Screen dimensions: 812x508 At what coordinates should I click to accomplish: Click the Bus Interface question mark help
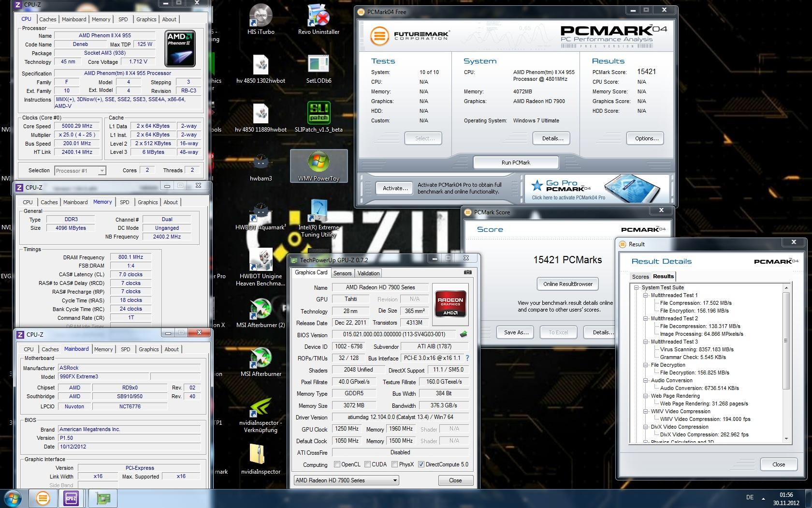pos(467,358)
